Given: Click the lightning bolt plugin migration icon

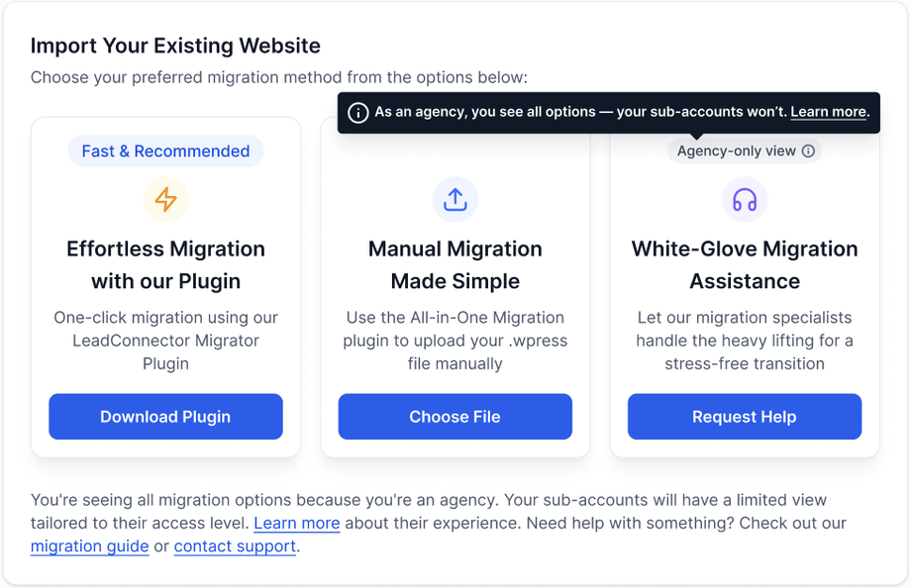Looking at the screenshot, I should pyautogui.click(x=165, y=200).
